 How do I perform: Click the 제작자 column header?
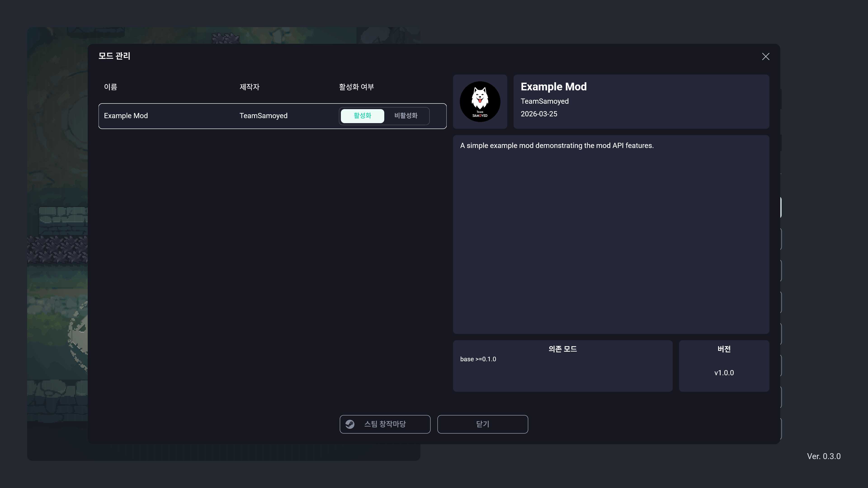point(249,87)
